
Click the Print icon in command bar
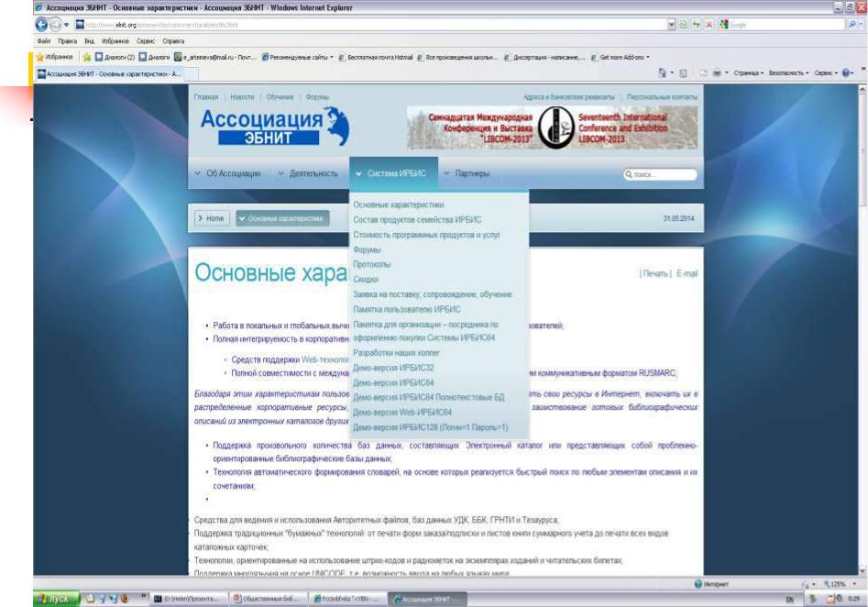click(x=717, y=73)
